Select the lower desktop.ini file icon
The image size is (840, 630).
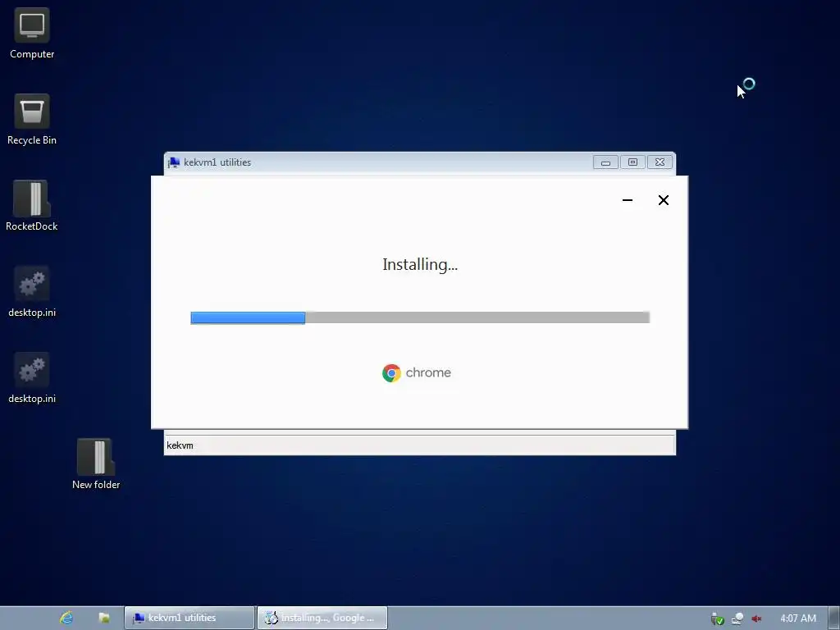[x=32, y=378]
